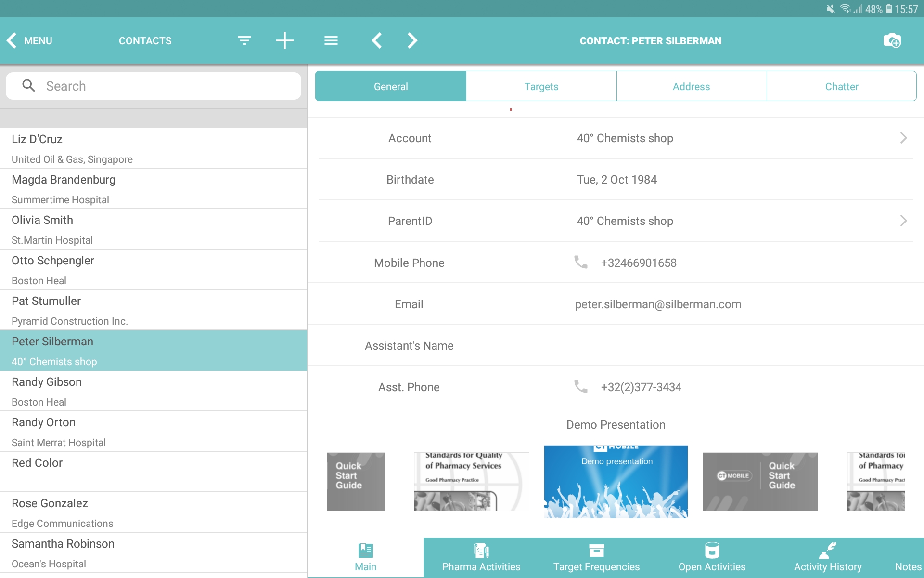
Task: Tap the camera add photo icon
Action: 892,40
